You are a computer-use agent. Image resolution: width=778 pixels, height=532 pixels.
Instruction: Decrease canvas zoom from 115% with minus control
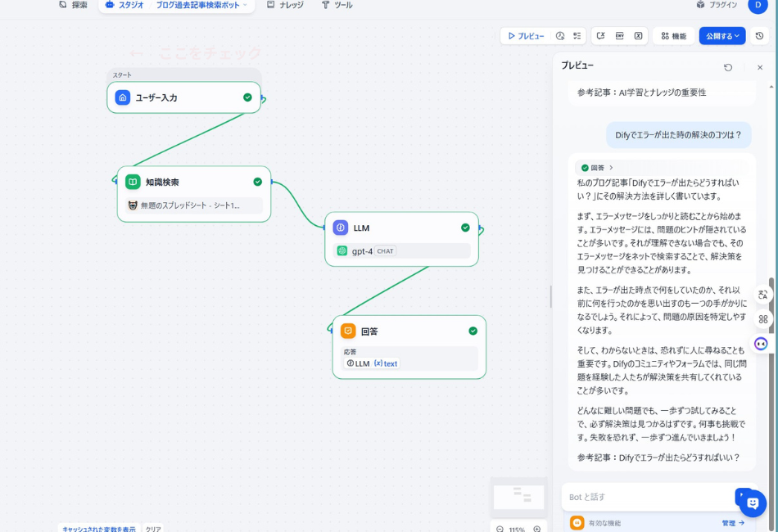(499, 529)
